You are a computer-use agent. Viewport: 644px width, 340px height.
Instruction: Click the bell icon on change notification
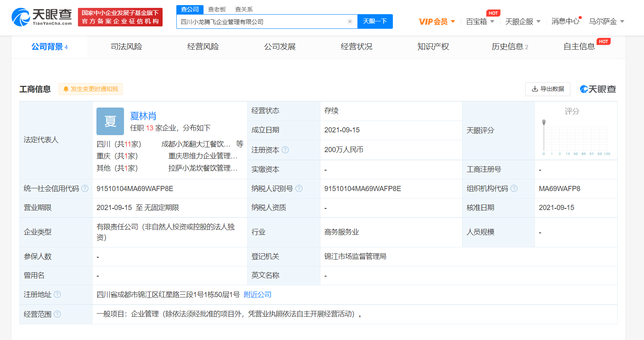click(x=66, y=89)
